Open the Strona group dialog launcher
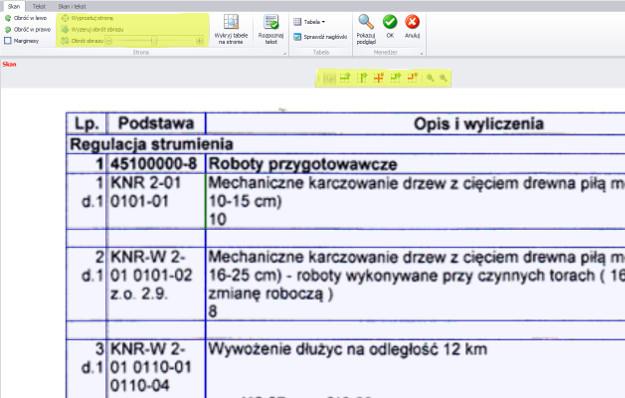 pyautogui.click(x=285, y=53)
